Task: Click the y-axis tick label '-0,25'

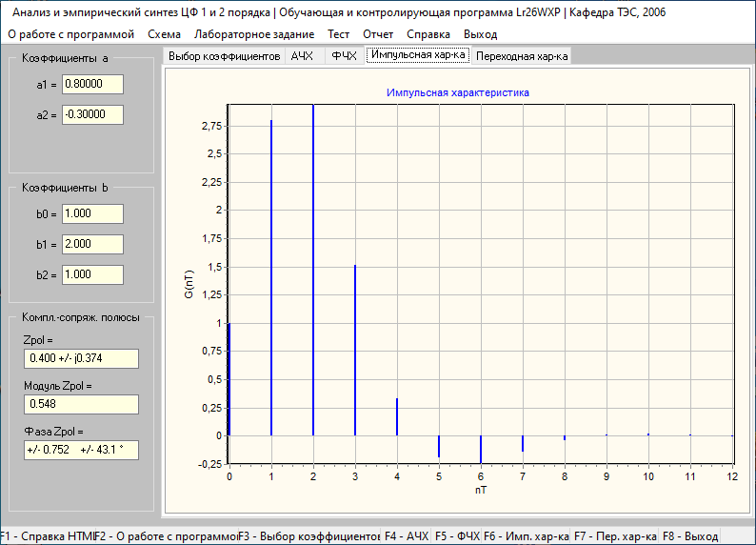Action: point(209,464)
